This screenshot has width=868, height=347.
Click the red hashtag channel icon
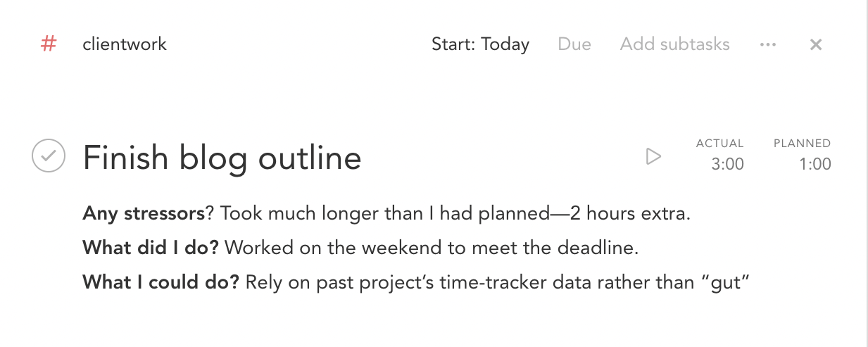pos(49,44)
